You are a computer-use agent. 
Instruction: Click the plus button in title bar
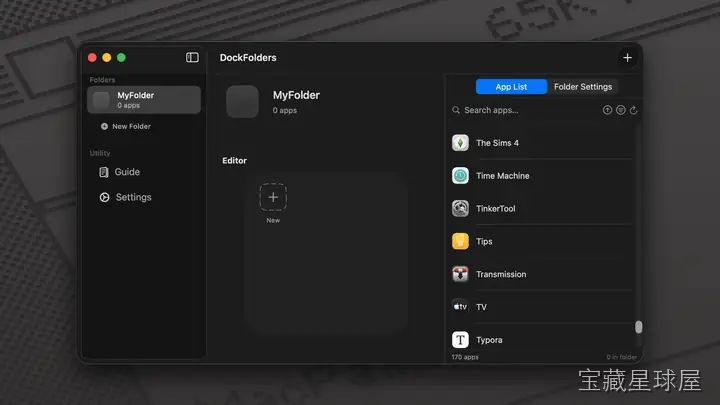627,58
